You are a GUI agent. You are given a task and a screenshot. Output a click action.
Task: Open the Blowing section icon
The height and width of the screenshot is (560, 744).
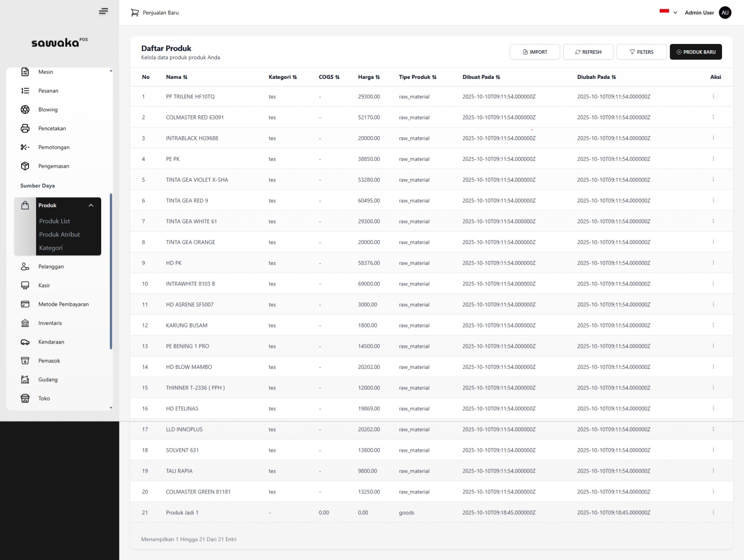(25, 110)
